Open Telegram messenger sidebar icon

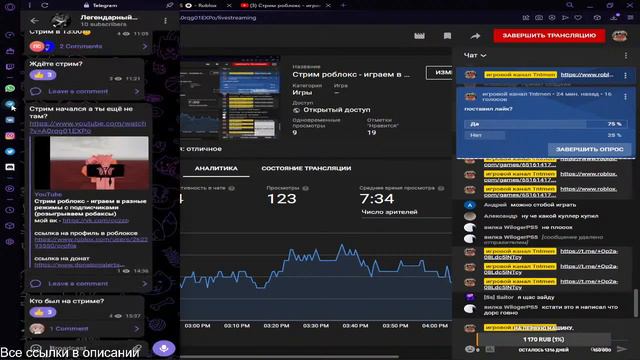pos(10,104)
